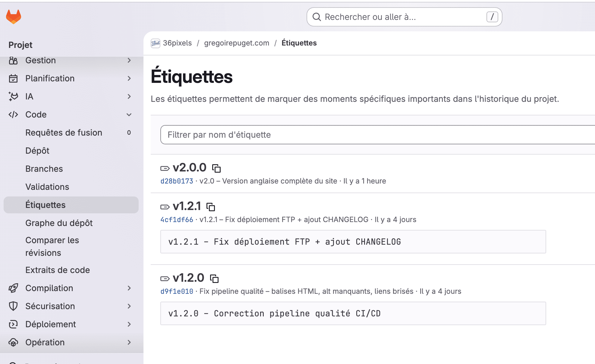This screenshot has height=364, width=595.
Task: Open the v2.0.0 tag
Action: point(190,168)
